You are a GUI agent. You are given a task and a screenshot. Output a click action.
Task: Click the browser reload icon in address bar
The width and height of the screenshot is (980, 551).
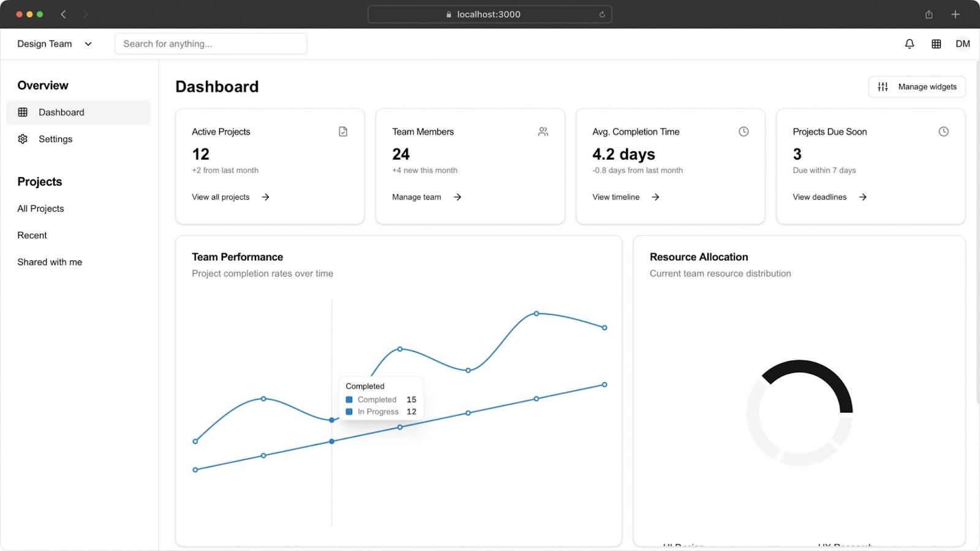tap(602, 15)
